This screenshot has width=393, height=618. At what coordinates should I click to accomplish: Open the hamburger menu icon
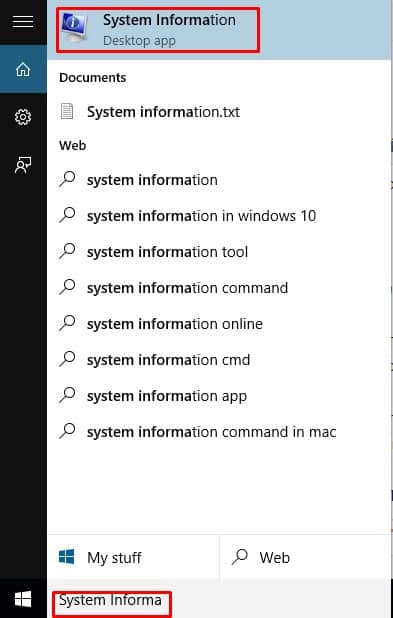pos(23,21)
